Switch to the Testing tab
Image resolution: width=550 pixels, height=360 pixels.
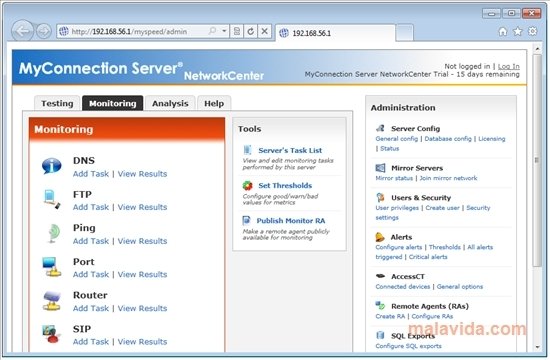57,103
